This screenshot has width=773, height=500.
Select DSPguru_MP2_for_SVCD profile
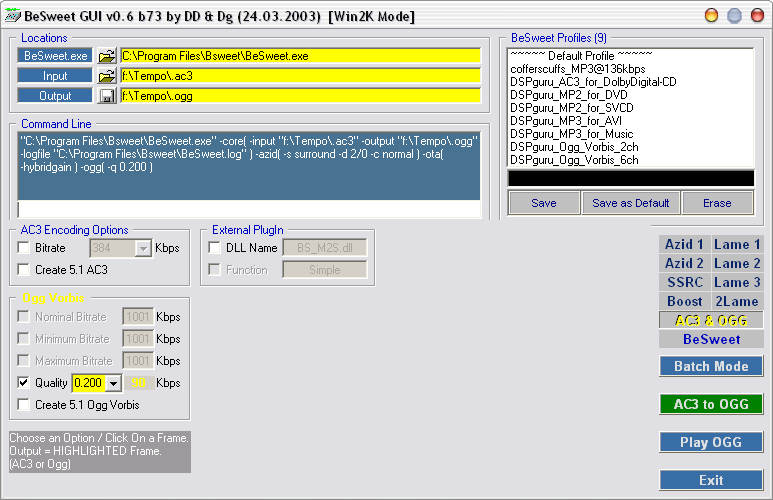coord(631,108)
